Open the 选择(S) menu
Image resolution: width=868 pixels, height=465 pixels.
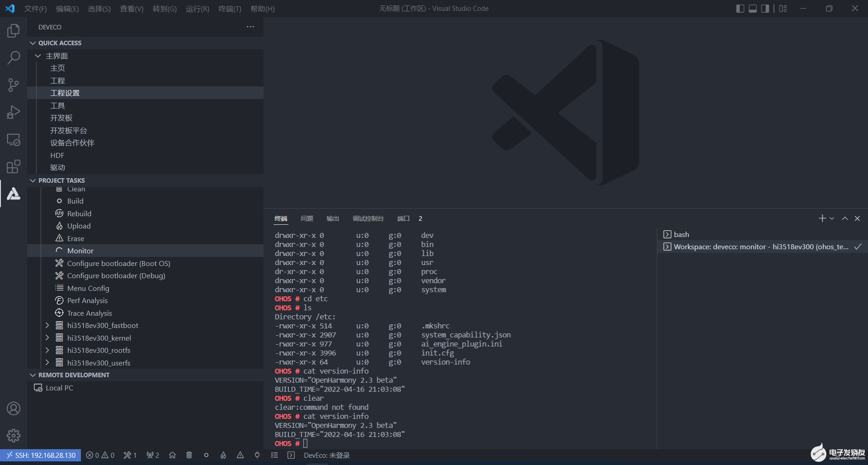click(99, 9)
